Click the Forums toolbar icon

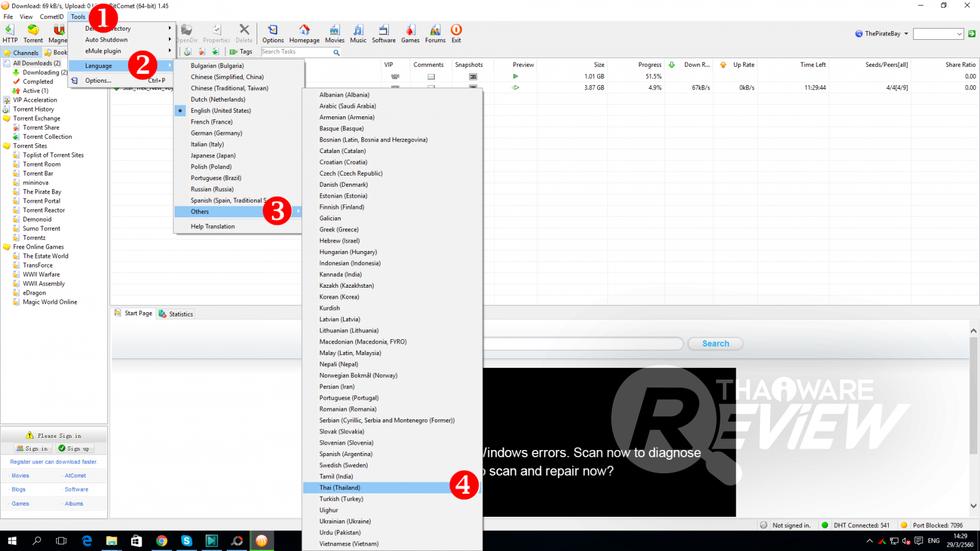tap(435, 34)
